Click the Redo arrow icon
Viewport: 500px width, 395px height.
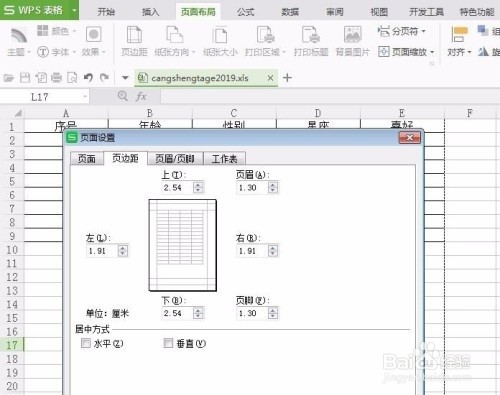click(104, 78)
